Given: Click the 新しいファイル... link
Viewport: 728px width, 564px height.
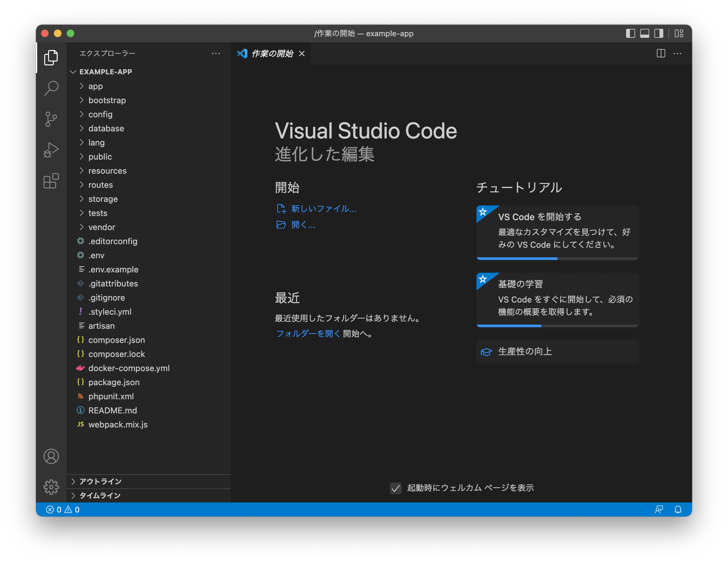Looking at the screenshot, I should coord(316,209).
